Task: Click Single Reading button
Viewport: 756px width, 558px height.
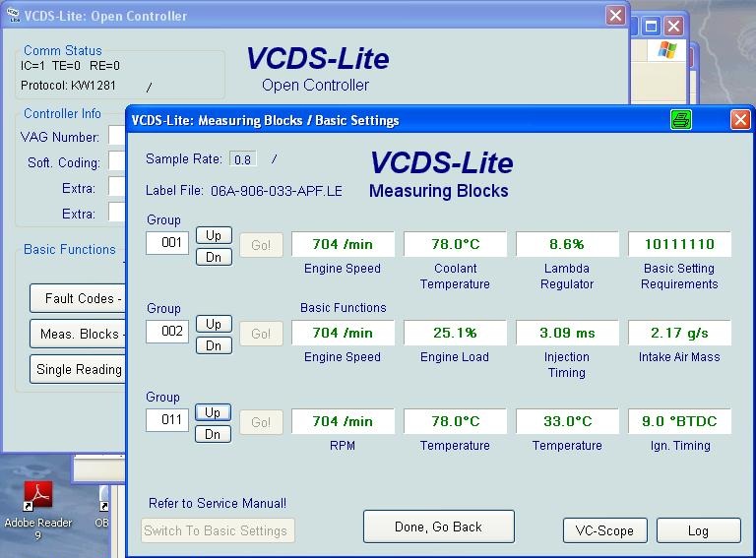Action: 79,369
